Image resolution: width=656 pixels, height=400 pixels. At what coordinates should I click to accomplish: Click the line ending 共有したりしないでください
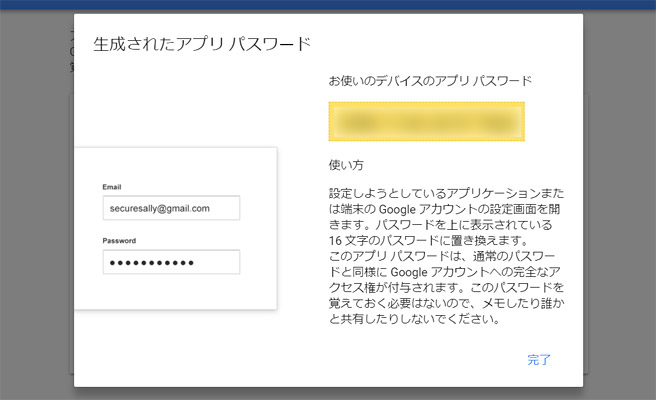point(414,319)
